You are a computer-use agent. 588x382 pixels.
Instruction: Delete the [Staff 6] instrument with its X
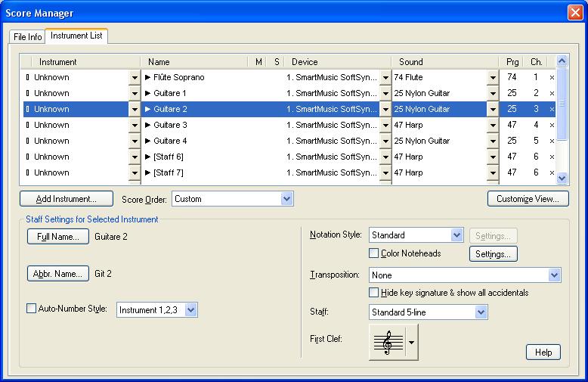[x=552, y=157]
